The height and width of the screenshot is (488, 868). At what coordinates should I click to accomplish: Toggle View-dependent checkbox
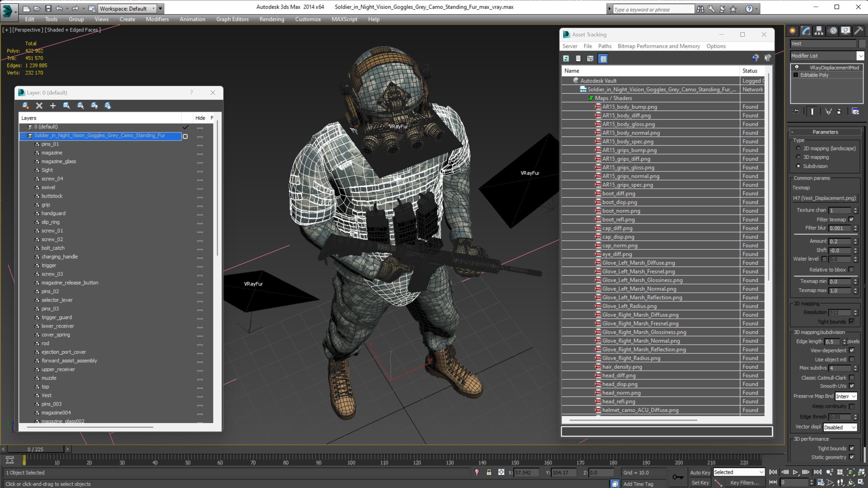coord(852,350)
